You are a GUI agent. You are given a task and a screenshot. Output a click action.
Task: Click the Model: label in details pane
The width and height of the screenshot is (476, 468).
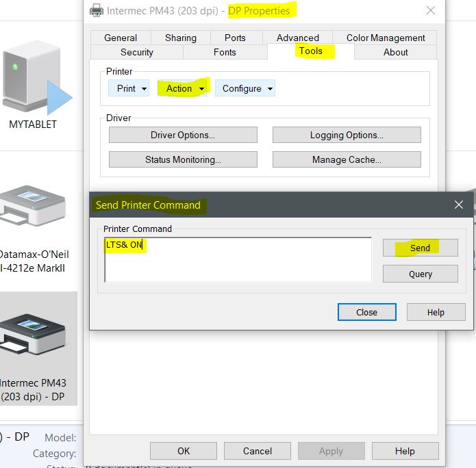point(60,438)
